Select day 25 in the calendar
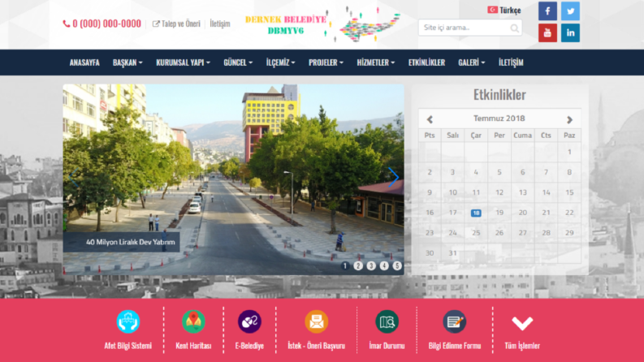The image size is (644, 362). tap(476, 233)
